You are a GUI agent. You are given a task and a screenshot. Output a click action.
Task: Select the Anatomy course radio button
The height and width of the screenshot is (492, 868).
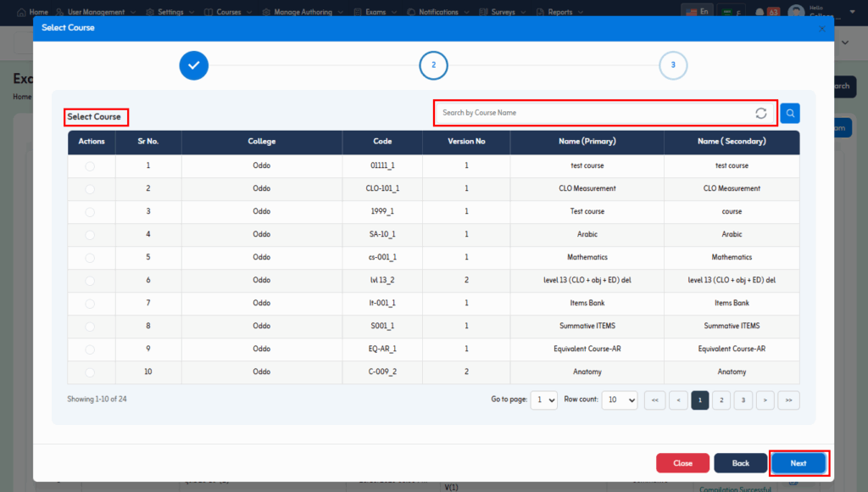pyautogui.click(x=90, y=372)
